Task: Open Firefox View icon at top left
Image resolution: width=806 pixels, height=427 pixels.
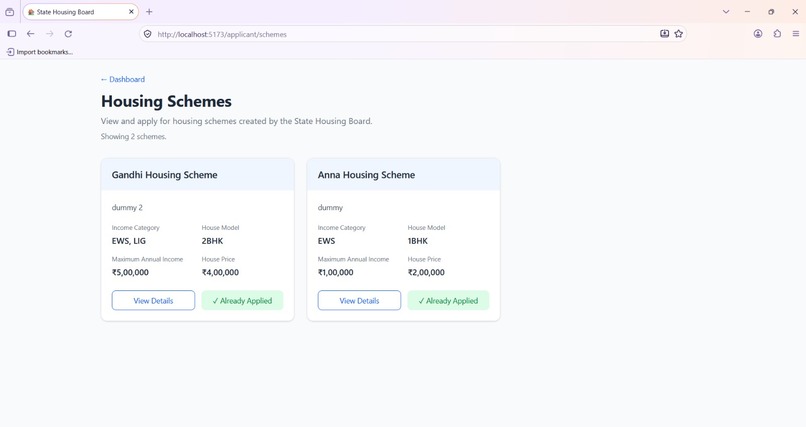Action: (x=10, y=12)
